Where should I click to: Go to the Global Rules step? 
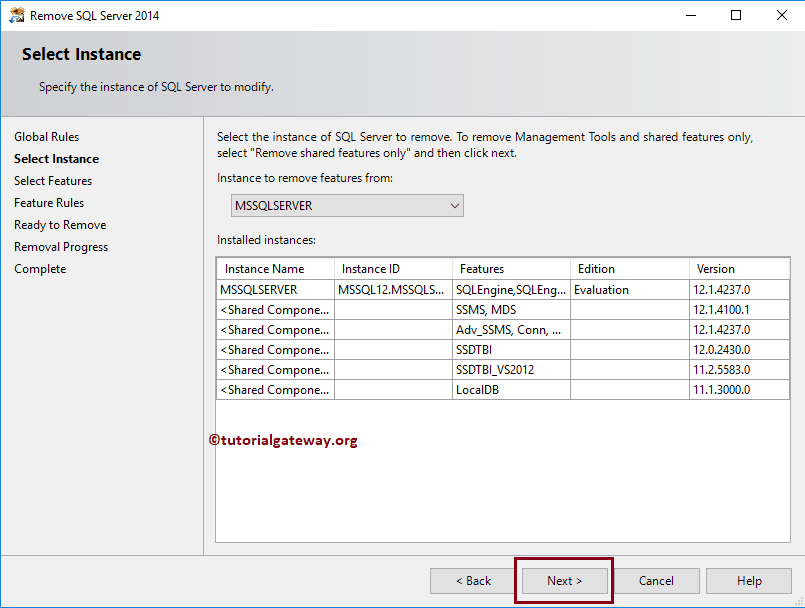click(45, 136)
